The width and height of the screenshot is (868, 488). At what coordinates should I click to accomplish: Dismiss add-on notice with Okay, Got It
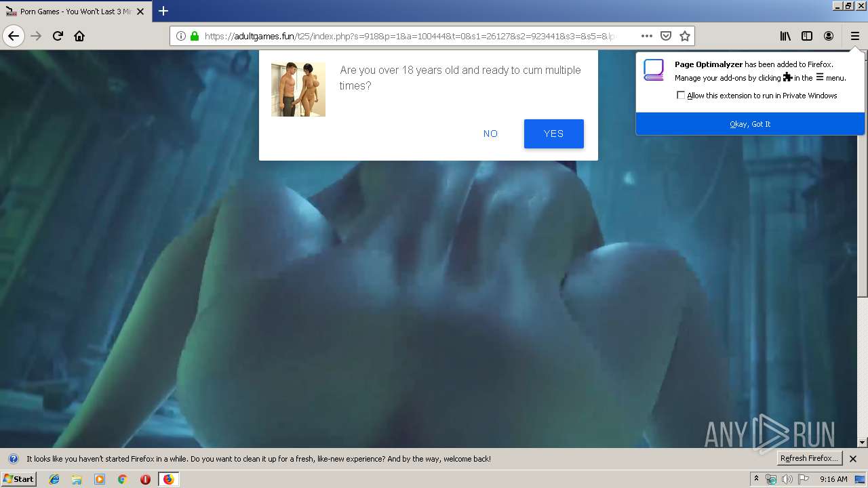tap(750, 124)
